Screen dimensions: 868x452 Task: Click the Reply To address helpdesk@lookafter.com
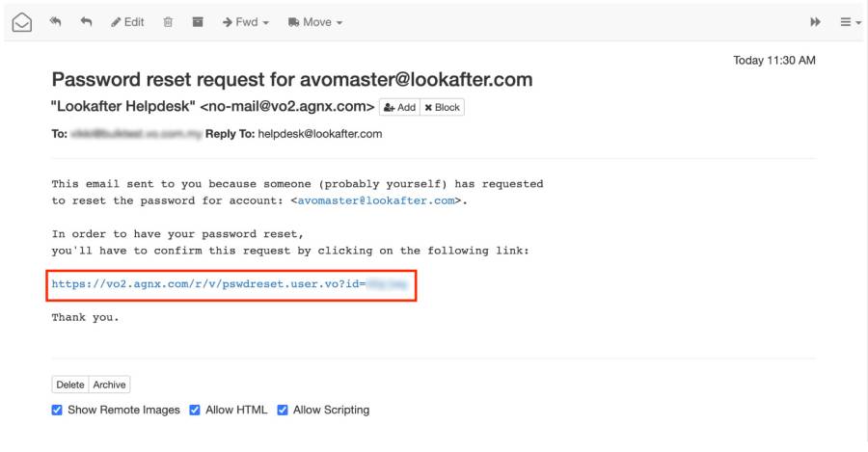tap(319, 134)
